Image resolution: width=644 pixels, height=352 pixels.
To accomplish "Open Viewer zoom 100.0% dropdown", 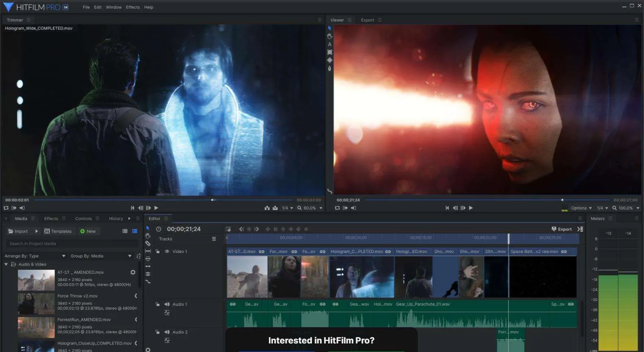I will [x=626, y=208].
